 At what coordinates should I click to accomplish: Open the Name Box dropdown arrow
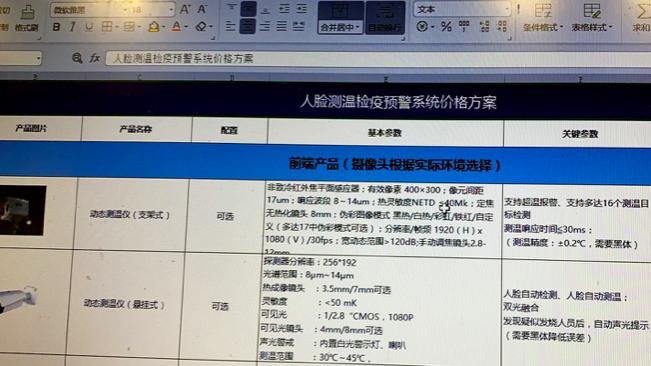(39, 59)
